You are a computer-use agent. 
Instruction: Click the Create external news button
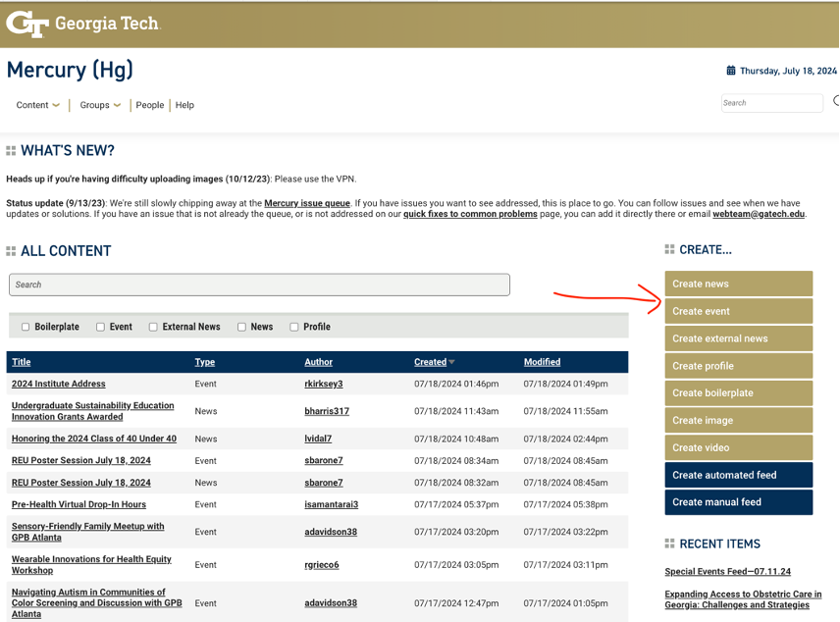coord(739,338)
